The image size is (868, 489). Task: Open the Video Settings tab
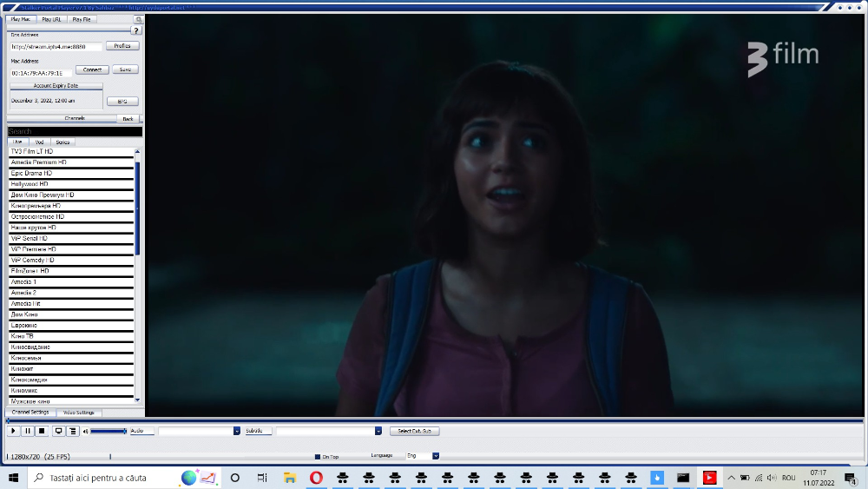(x=79, y=413)
